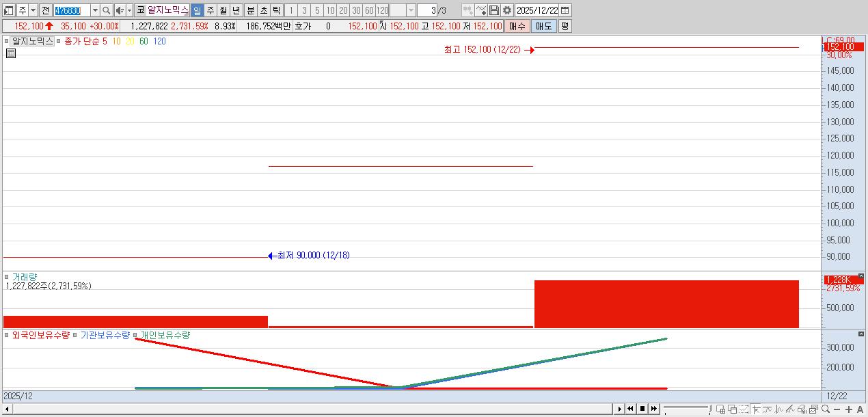
Task: Click the 전 button
Action: [45, 10]
